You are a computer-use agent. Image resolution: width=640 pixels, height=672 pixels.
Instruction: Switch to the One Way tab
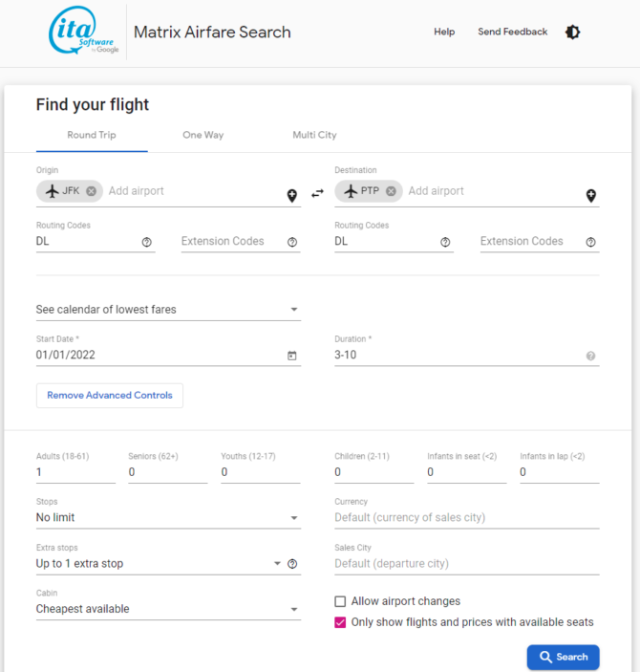203,135
